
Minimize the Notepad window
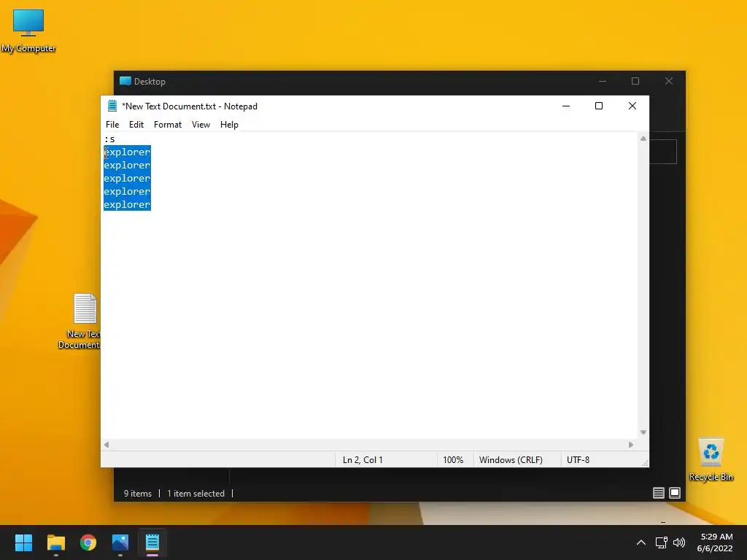point(566,106)
